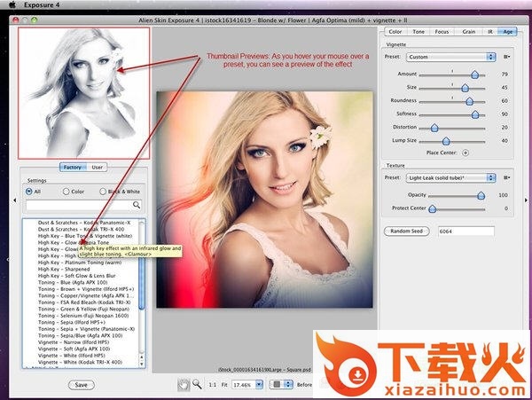Click the Save button

(x=81, y=385)
